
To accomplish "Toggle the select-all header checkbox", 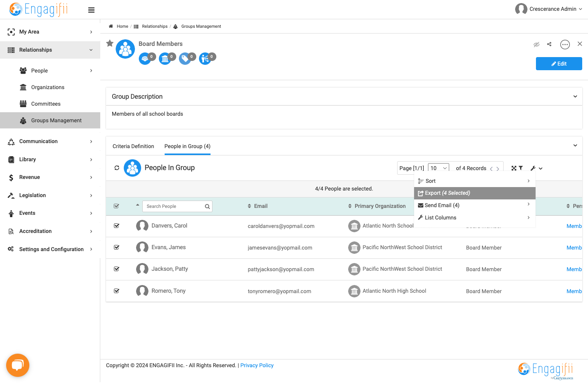I will pos(116,206).
